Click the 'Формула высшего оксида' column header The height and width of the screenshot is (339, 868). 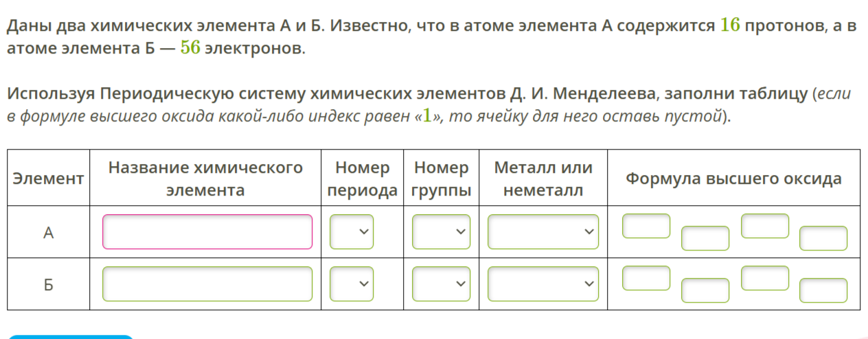733,179
